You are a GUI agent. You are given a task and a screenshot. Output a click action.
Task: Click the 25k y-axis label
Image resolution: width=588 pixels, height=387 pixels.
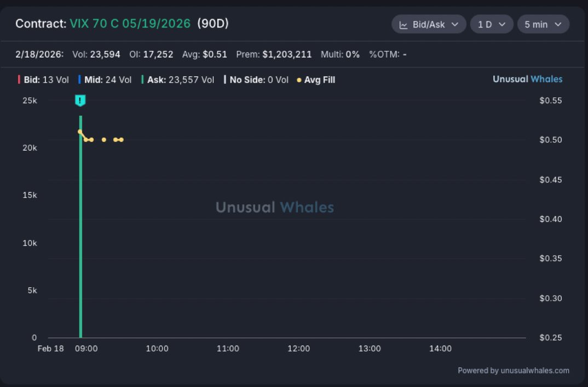click(30, 101)
